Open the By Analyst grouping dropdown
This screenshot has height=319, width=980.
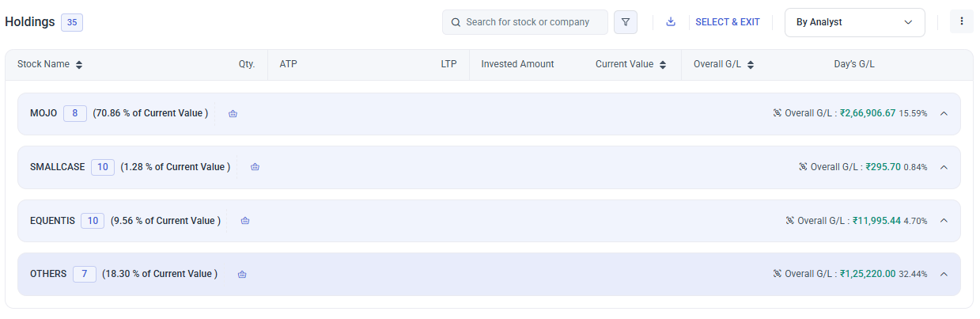tap(854, 22)
